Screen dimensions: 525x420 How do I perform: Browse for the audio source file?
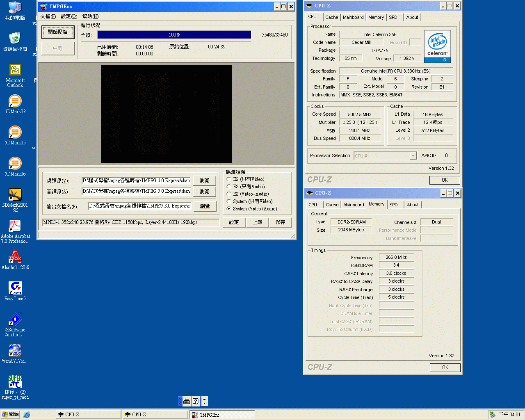[x=205, y=191]
